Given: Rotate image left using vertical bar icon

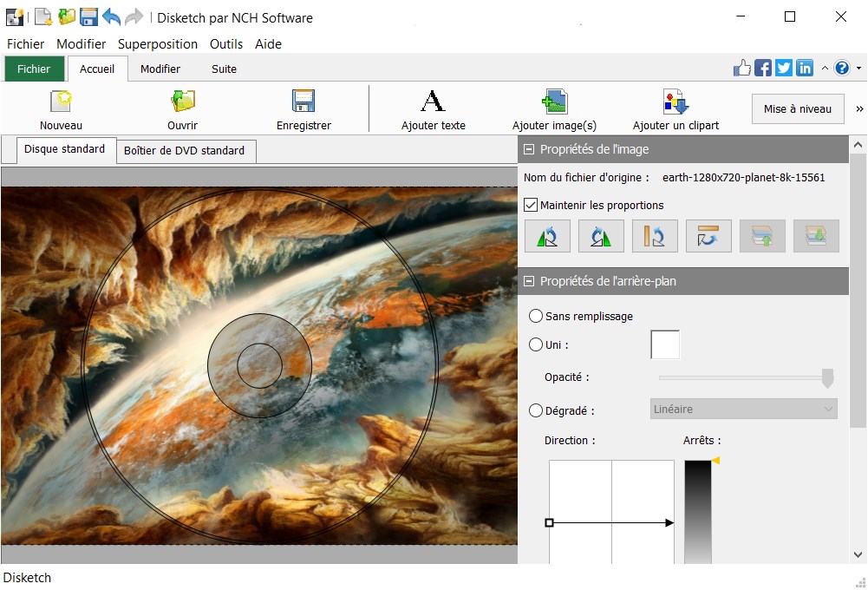Looking at the screenshot, I should [655, 236].
